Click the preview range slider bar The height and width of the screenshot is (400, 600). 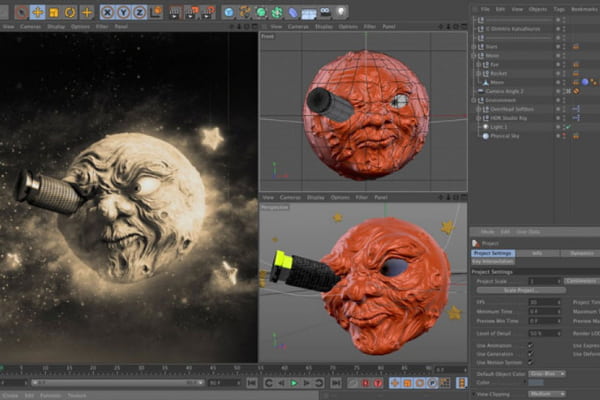point(117,382)
